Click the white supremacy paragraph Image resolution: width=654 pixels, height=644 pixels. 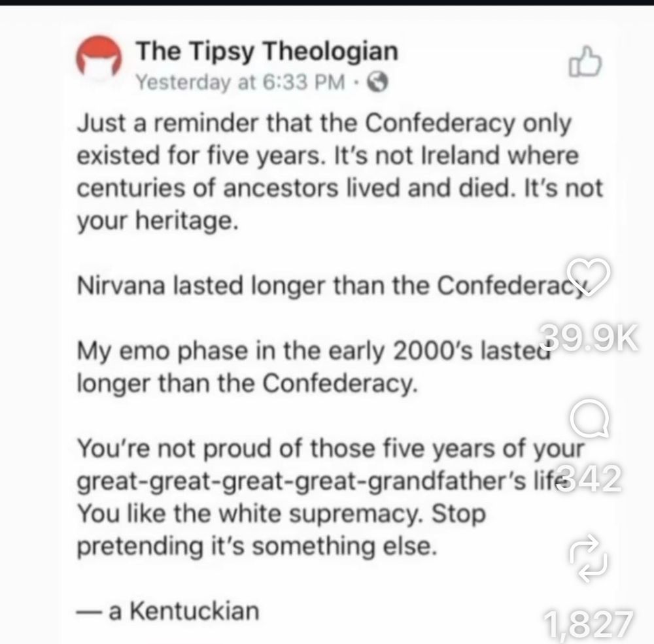point(330,497)
